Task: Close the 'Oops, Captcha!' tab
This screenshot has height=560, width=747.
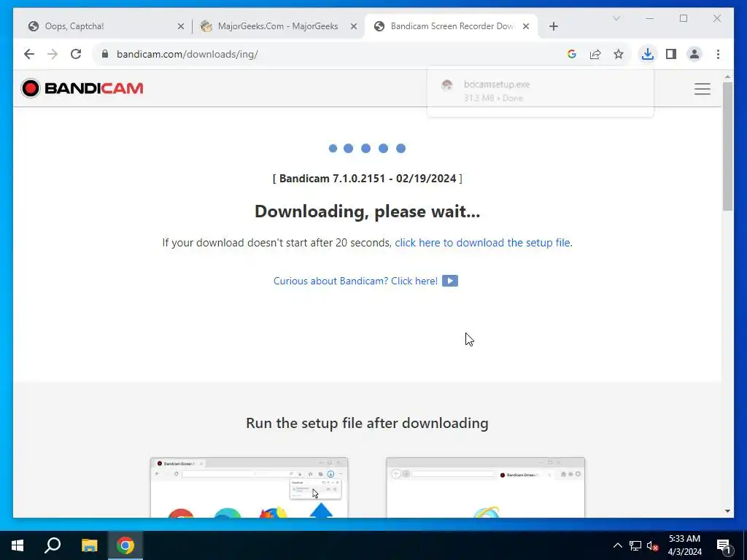Action: click(181, 26)
